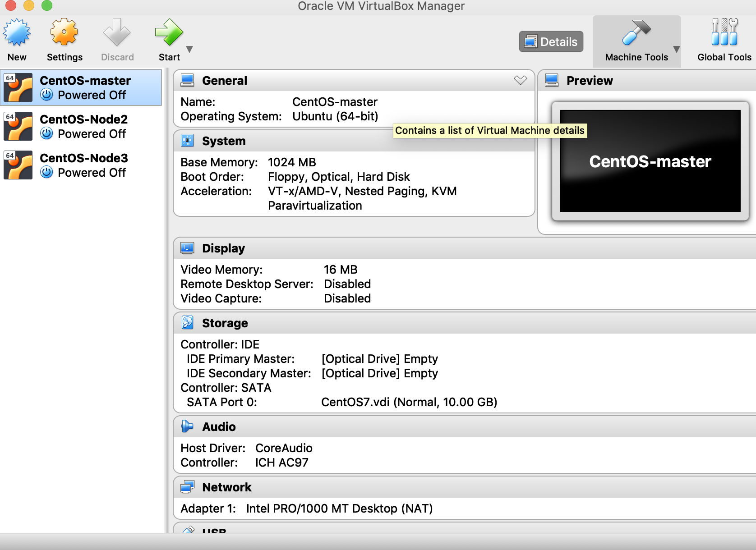Open the System section header
This screenshot has width=756, height=550.
[x=354, y=141]
